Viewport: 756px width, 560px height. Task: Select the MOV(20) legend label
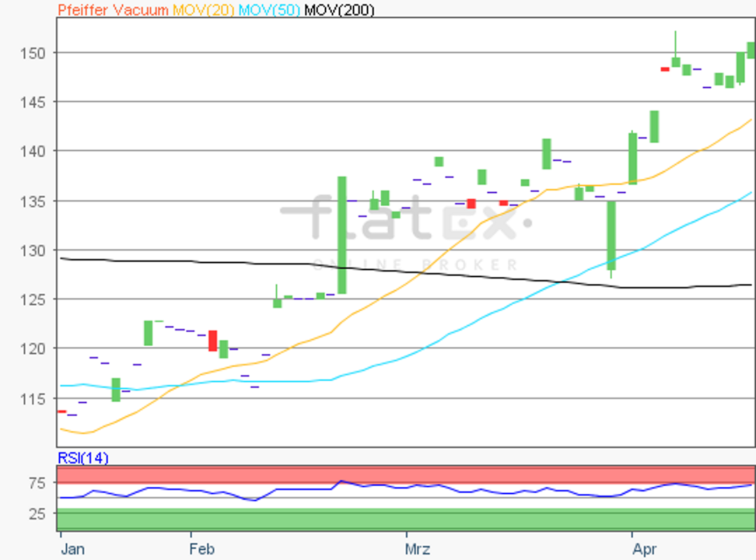(203, 10)
